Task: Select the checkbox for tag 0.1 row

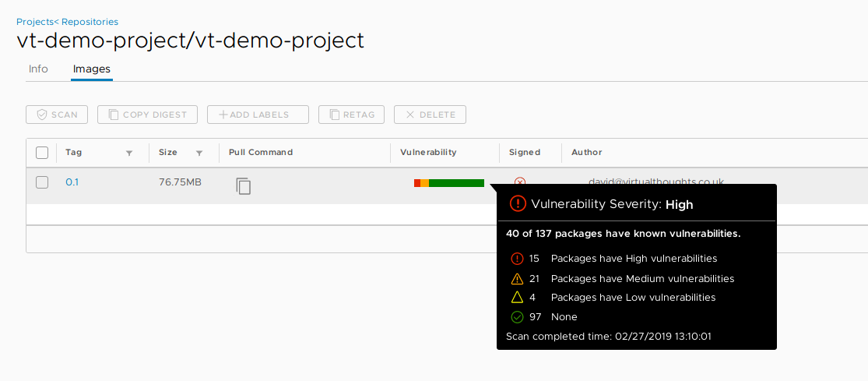Action: click(x=42, y=182)
